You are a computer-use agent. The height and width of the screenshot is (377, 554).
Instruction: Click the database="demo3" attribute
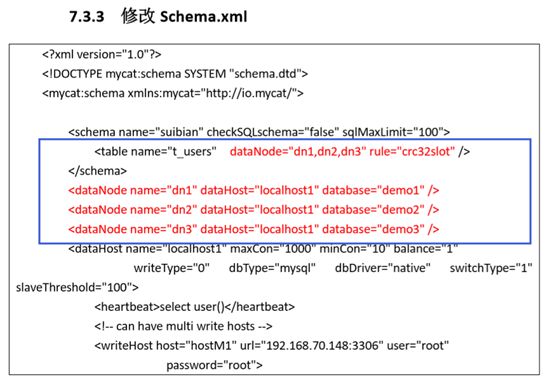coord(373,229)
